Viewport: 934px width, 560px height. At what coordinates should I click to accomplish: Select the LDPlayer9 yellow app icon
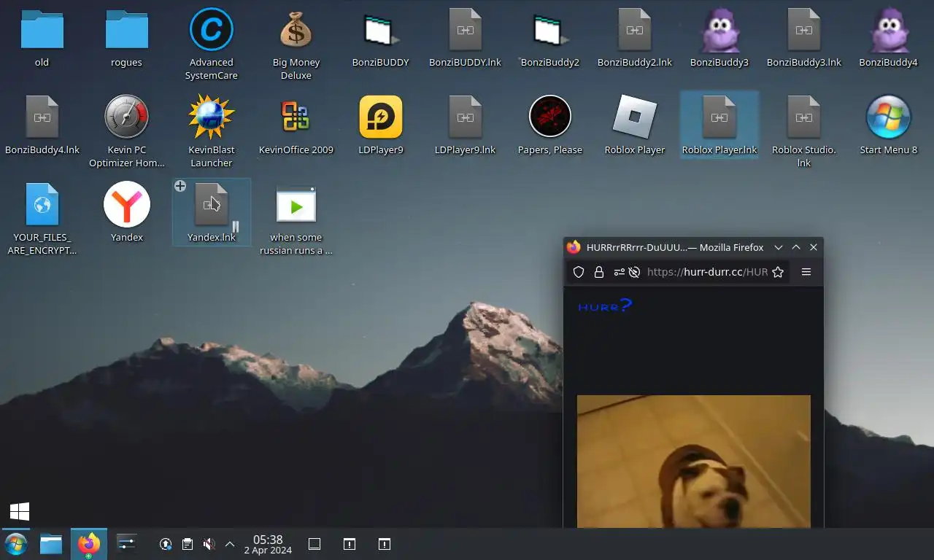click(x=380, y=117)
